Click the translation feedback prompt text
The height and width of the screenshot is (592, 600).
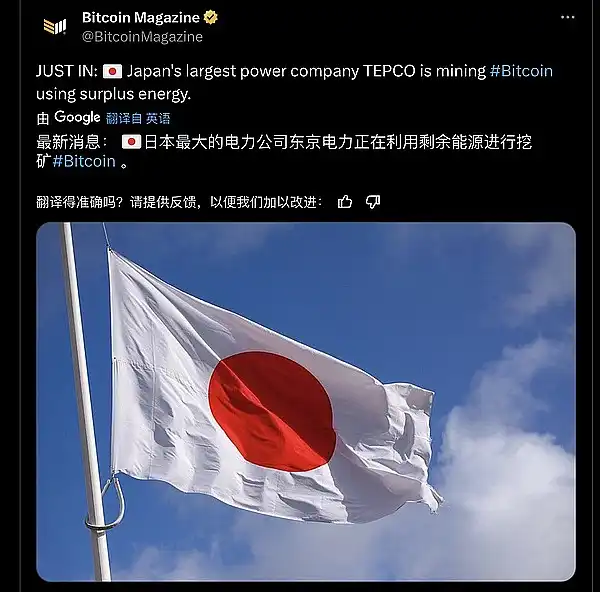(x=179, y=202)
